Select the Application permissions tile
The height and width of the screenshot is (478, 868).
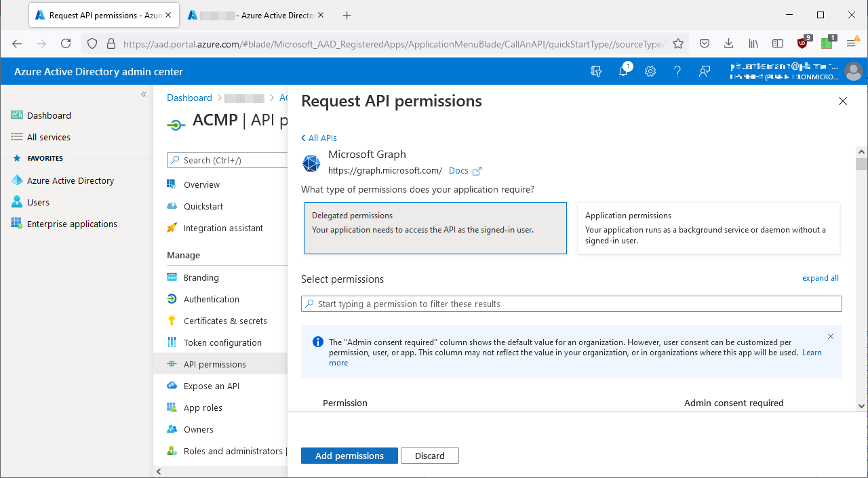click(708, 228)
